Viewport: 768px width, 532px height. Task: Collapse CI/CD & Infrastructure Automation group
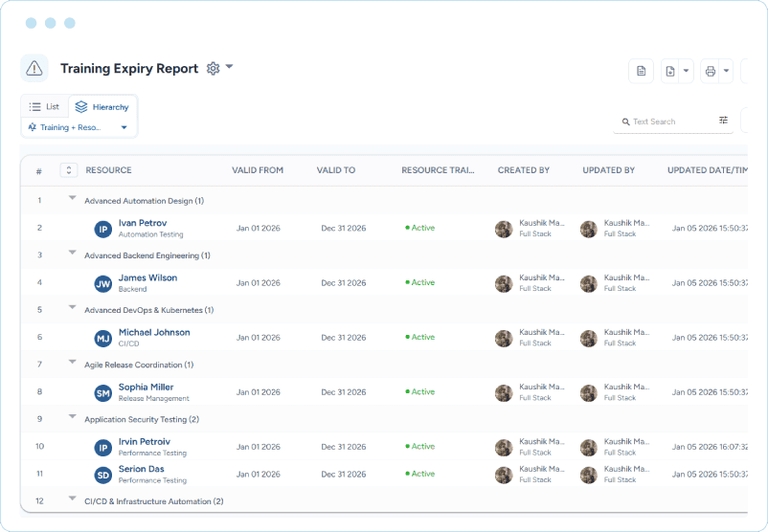pyautogui.click(x=73, y=499)
